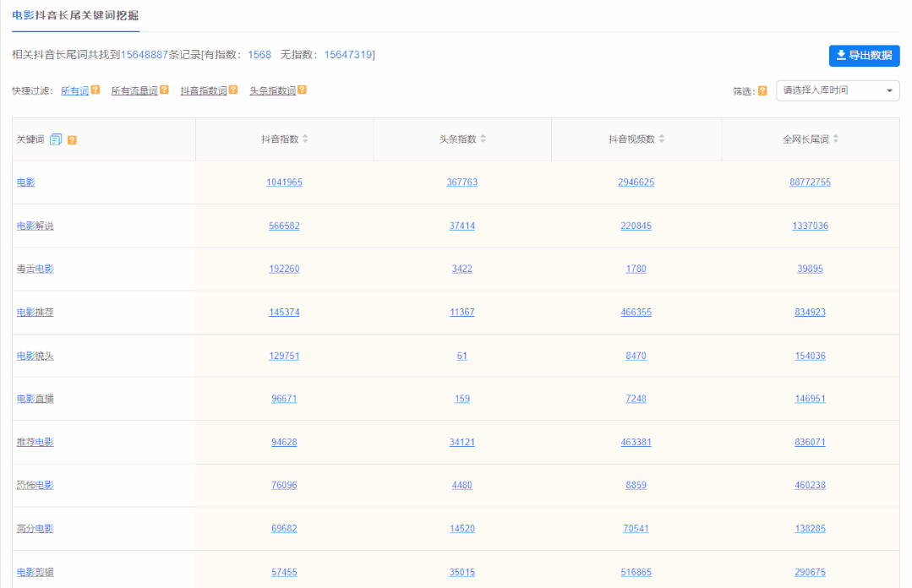This screenshot has width=912, height=588.
Task: Open the 毒舌电影 keyword link
Action: [x=35, y=269]
